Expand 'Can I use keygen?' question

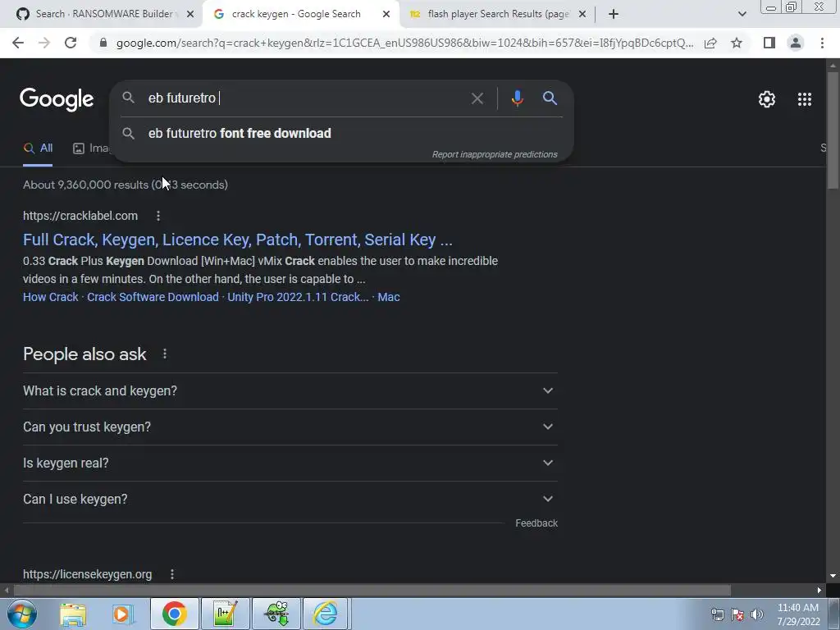pyautogui.click(x=290, y=500)
